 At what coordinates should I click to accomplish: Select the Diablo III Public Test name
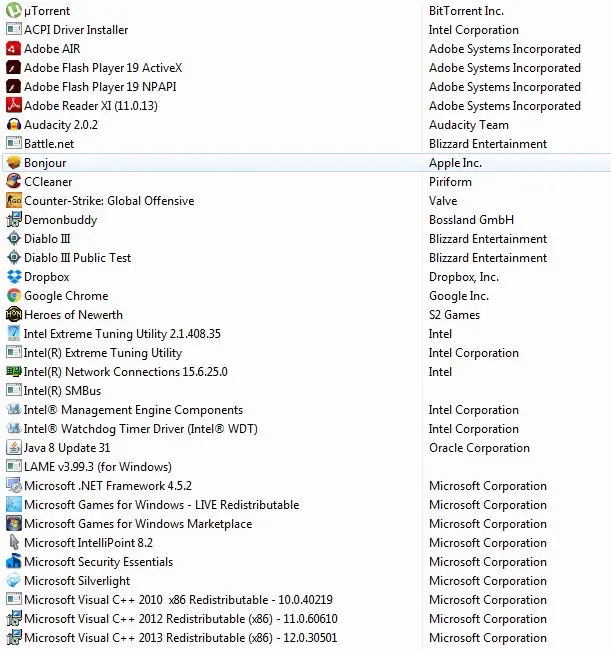coord(77,258)
